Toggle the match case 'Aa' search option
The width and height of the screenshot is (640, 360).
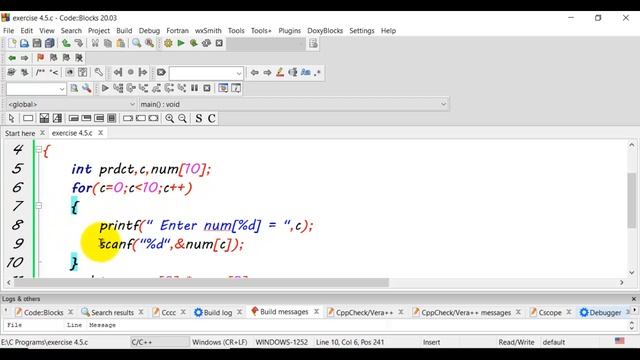305,72
